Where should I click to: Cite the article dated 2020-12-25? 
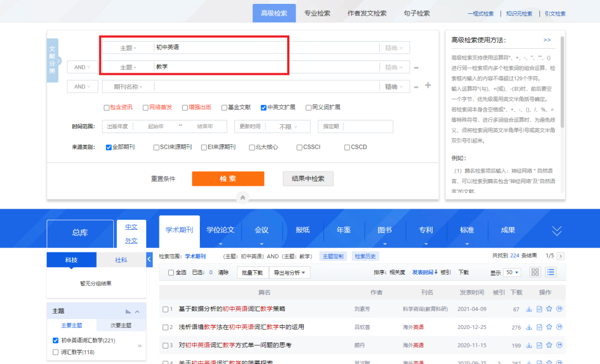pyautogui.click(x=559, y=327)
